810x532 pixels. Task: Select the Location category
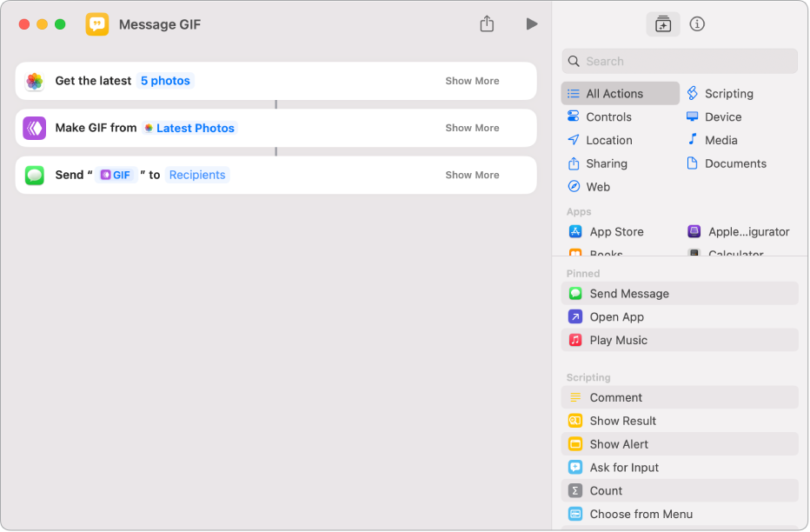pyautogui.click(x=600, y=140)
